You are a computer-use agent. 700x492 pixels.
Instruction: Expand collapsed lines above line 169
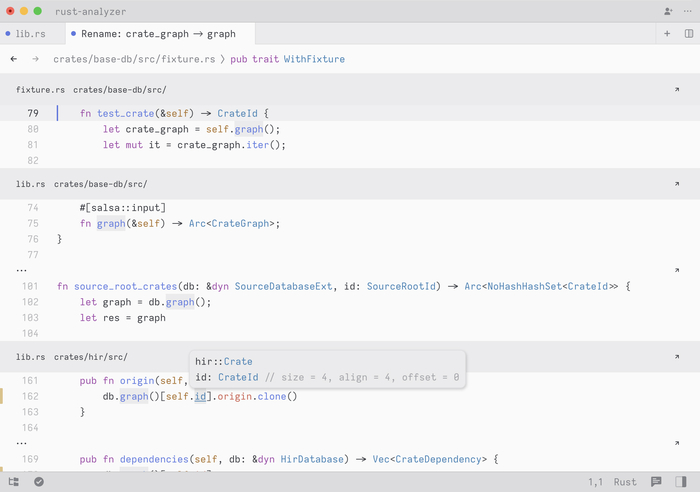coord(21,443)
